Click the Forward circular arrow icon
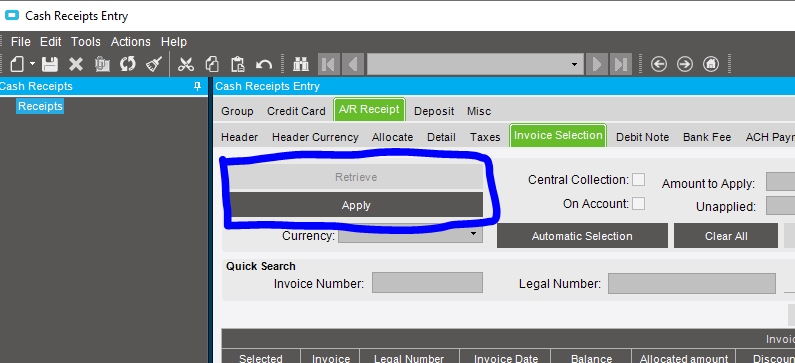Image resolution: width=795 pixels, height=363 pixels. pyautogui.click(x=685, y=64)
